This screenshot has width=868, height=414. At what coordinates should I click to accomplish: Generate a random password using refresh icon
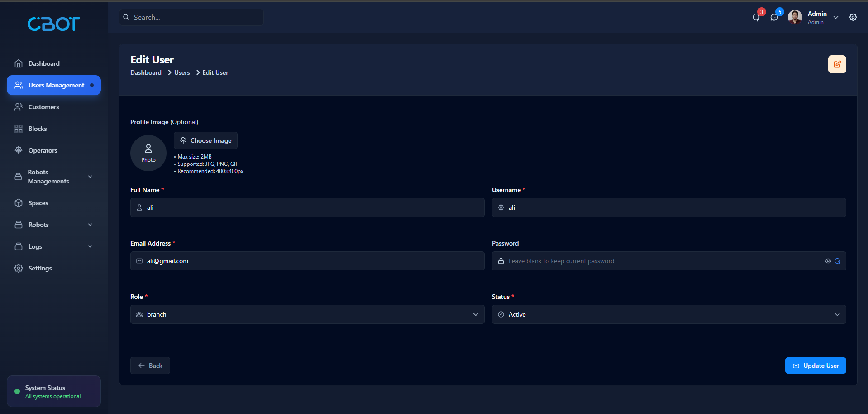837,261
